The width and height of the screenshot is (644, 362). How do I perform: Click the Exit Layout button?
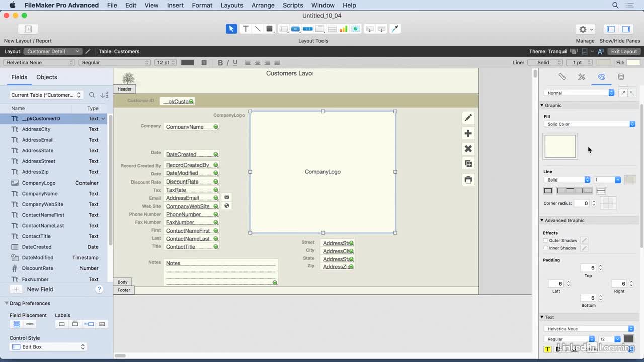click(x=624, y=51)
